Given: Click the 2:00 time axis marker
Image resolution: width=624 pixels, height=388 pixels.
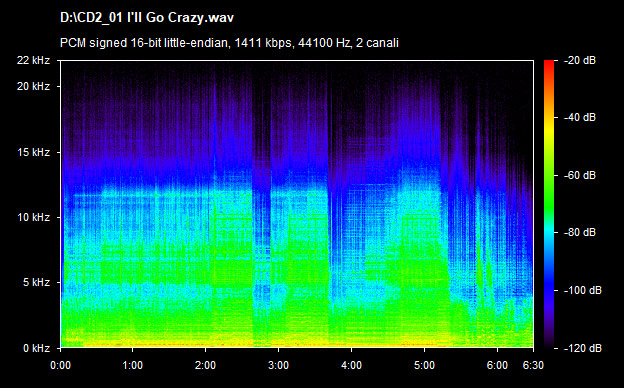Looking at the screenshot, I should click(205, 365).
